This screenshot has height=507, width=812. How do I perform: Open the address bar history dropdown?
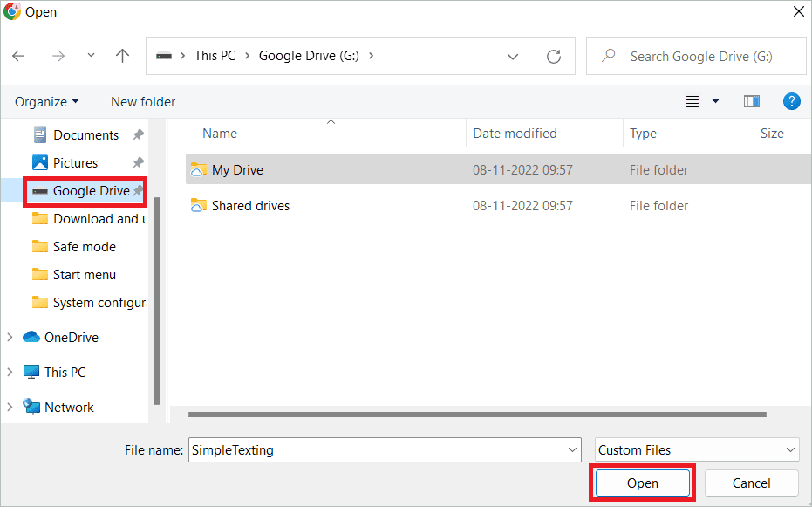(x=513, y=57)
